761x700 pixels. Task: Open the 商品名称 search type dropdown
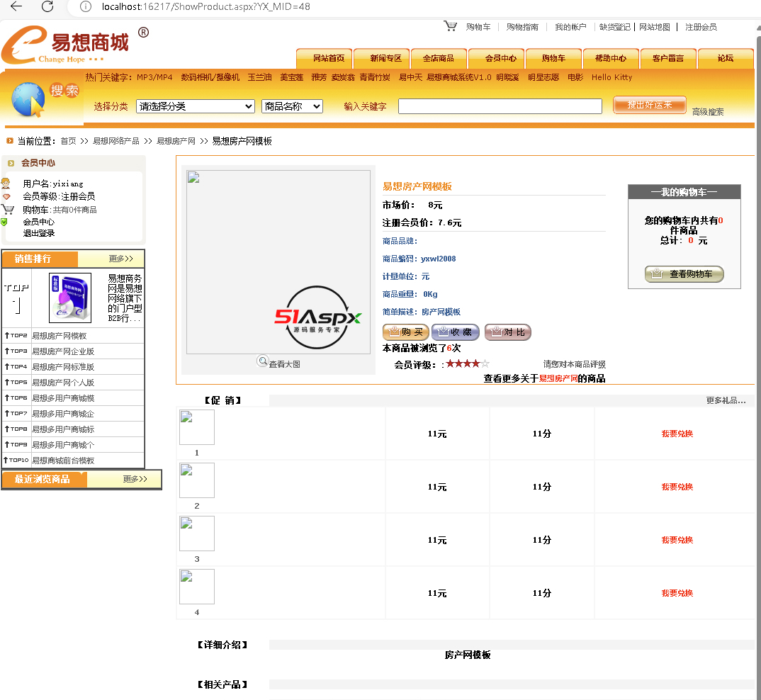(292, 106)
